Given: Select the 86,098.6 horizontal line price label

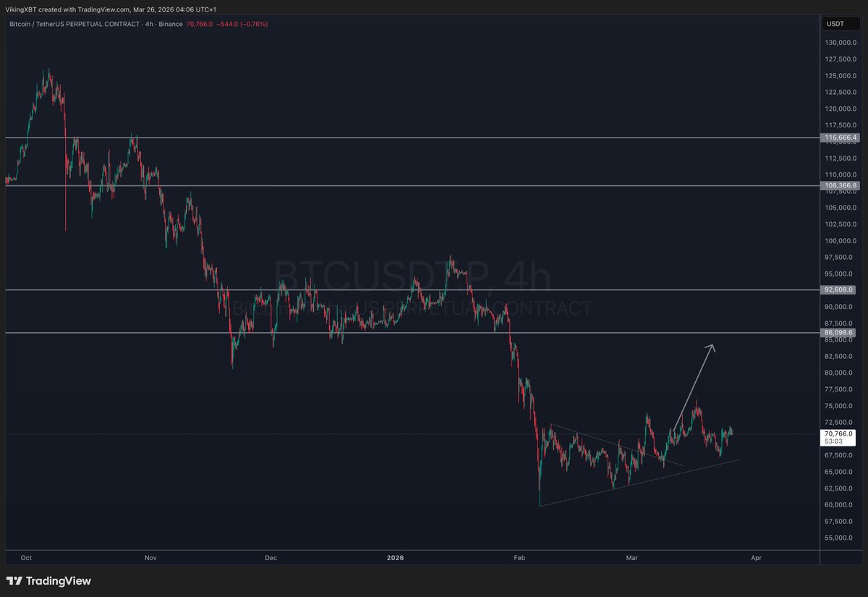Looking at the screenshot, I should pos(839,333).
